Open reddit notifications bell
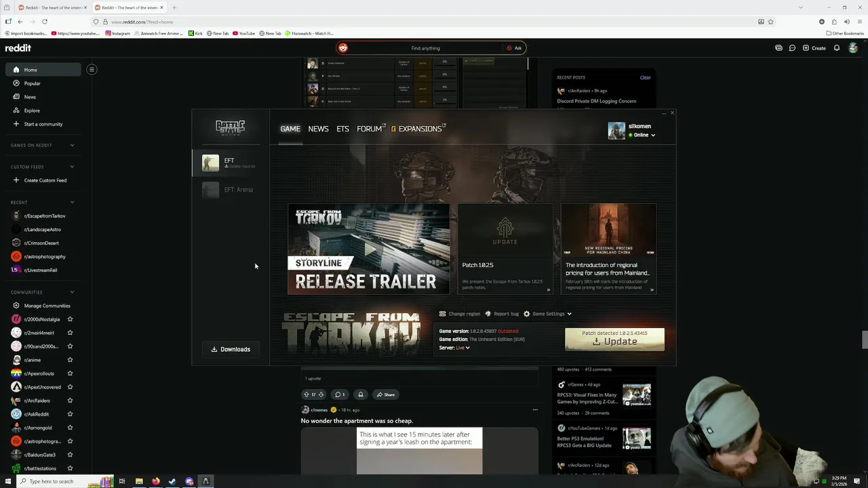 click(x=837, y=48)
